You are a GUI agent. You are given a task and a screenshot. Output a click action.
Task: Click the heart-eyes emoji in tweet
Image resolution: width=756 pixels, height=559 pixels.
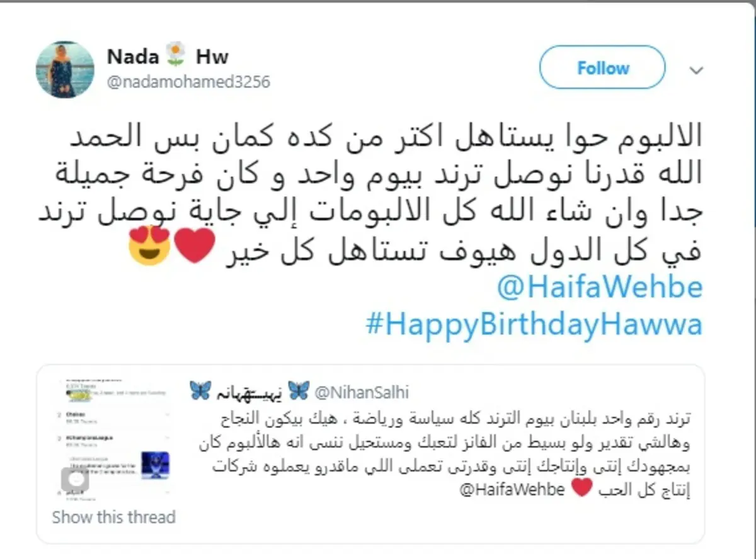149,245
